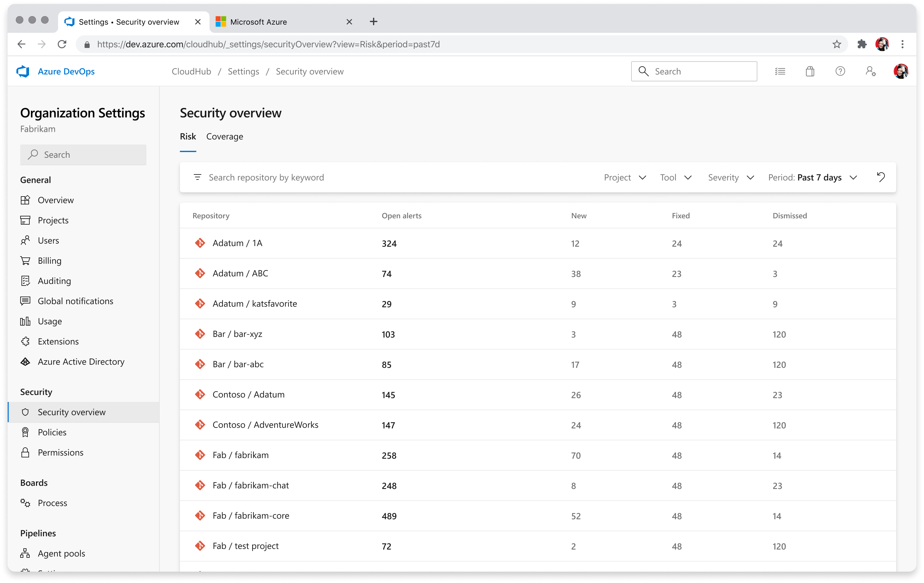Select Azure Active Directory in sidebar

(81, 362)
